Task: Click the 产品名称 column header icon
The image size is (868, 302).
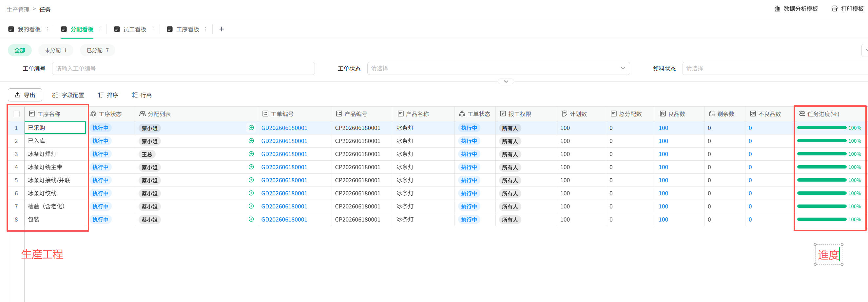Action: tap(400, 114)
